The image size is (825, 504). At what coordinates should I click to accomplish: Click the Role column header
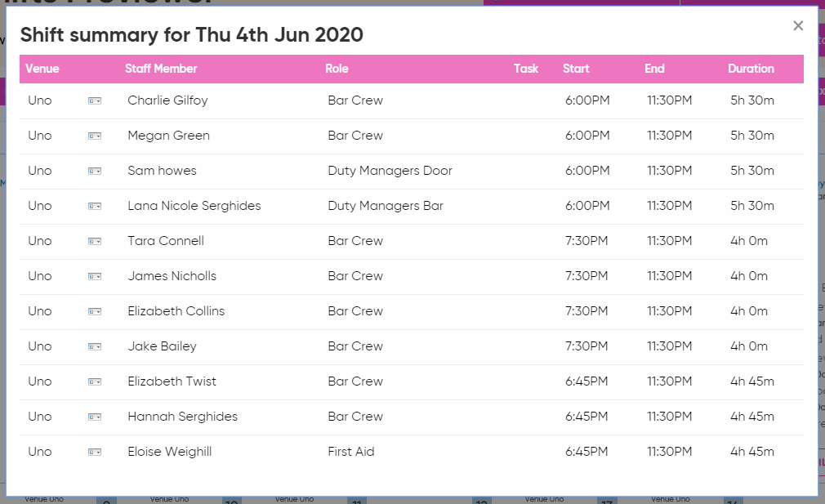click(337, 69)
